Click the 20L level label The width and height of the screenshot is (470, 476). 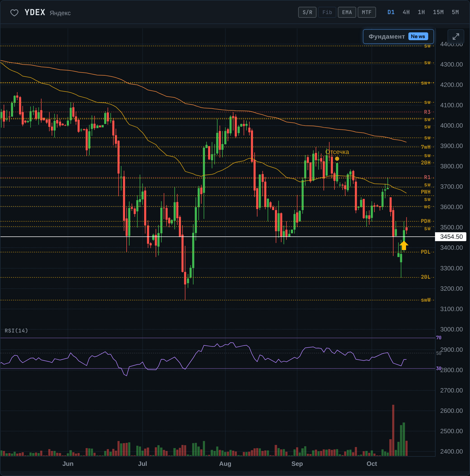click(x=426, y=277)
